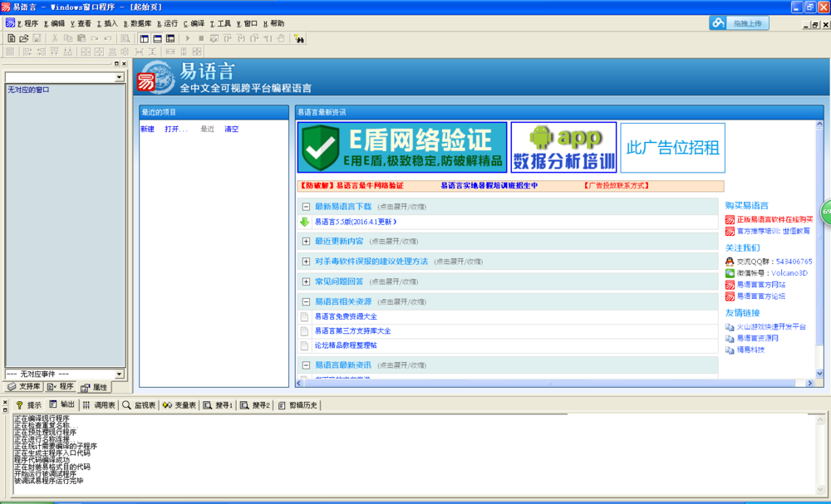Click the Stop square toolbar icon
Viewport: 831px width, 504px height.
point(201,39)
